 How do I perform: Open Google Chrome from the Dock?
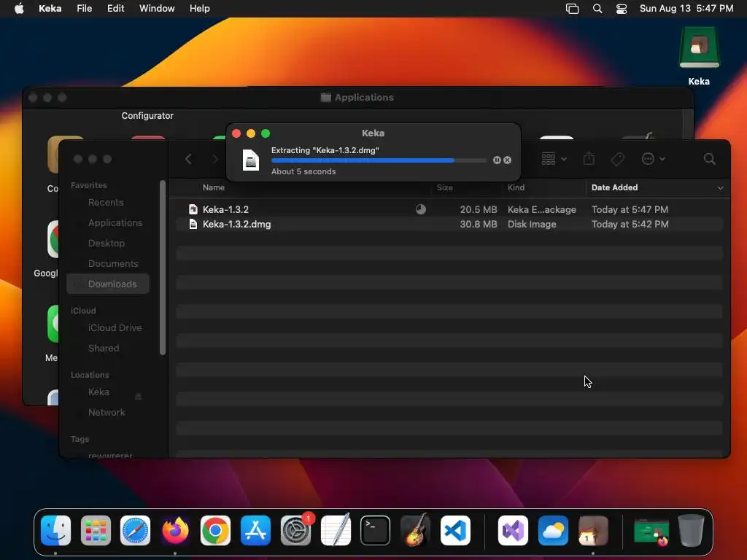(x=215, y=531)
